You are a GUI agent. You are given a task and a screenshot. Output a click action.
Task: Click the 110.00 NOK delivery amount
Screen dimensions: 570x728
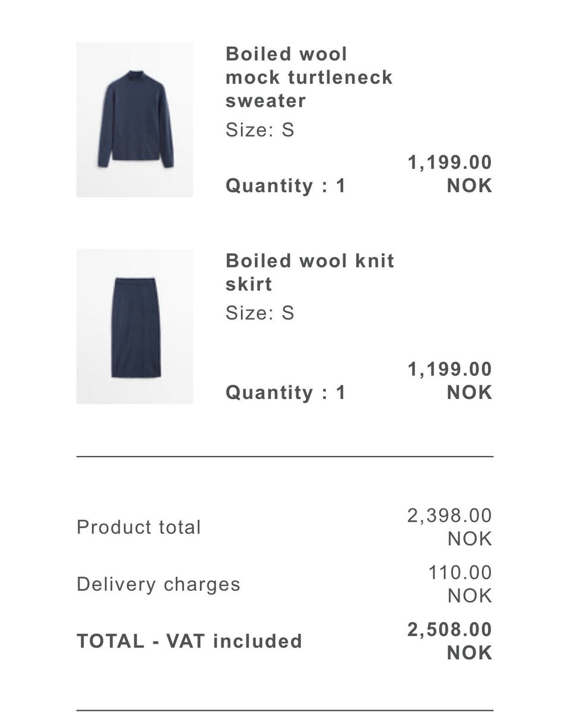coord(460,584)
